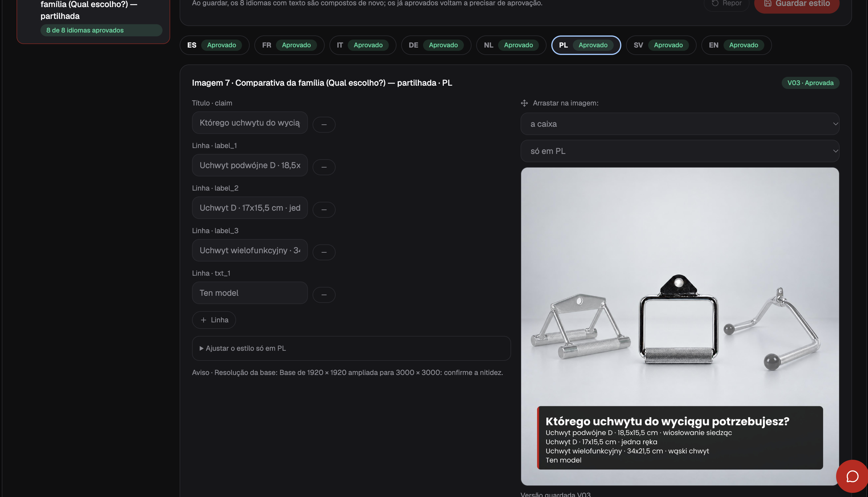868x497 pixels.
Task: Edit the txt_1 'Ten model' field
Action: pos(250,293)
